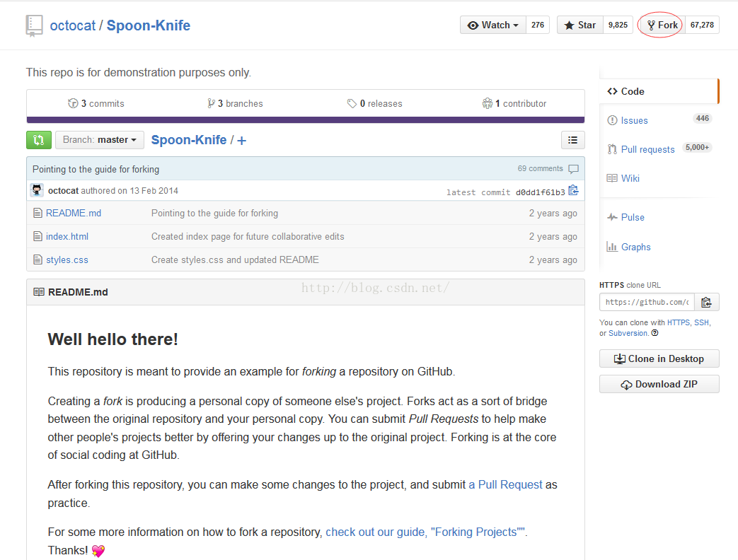Click the Clone in Desktop button
The image size is (738, 560).
pyautogui.click(x=659, y=358)
